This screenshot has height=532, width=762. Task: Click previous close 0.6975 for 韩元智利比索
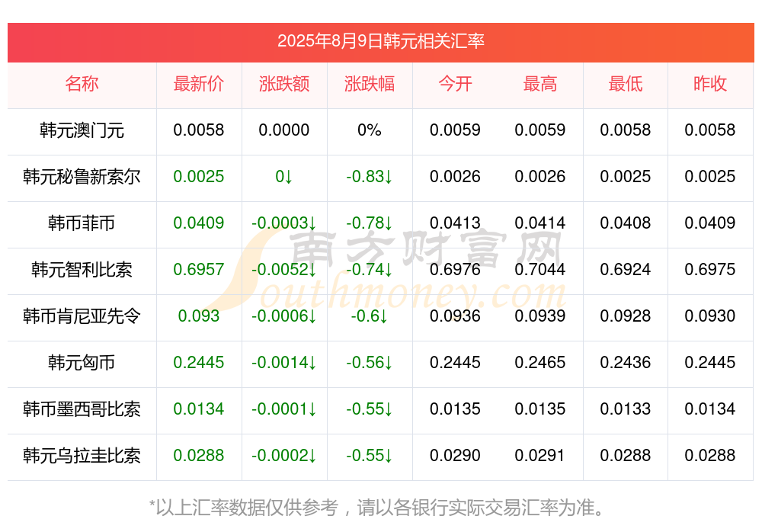point(710,269)
